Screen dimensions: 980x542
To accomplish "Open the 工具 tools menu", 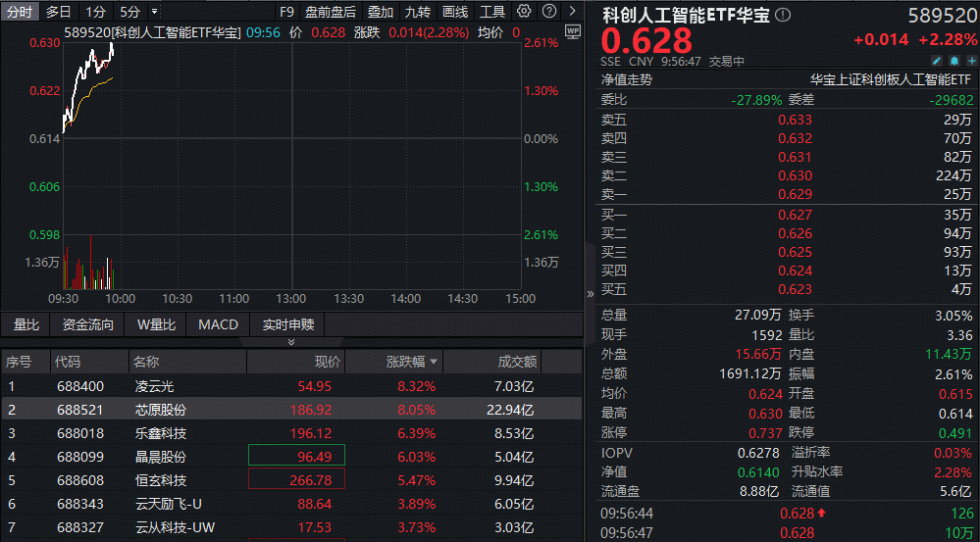I will (491, 11).
